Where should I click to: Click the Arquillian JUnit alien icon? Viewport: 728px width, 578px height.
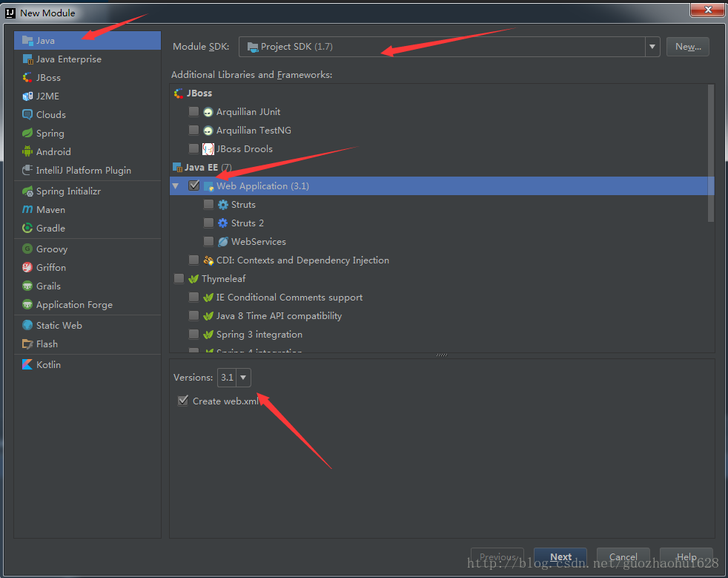coord(208,112)
